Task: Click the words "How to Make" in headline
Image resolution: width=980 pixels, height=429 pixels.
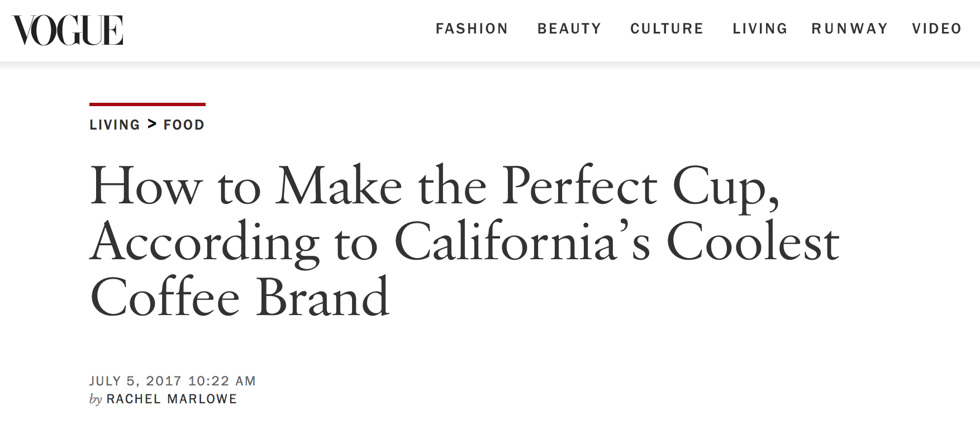Action: pyautogui.click(x=246, y=186)
